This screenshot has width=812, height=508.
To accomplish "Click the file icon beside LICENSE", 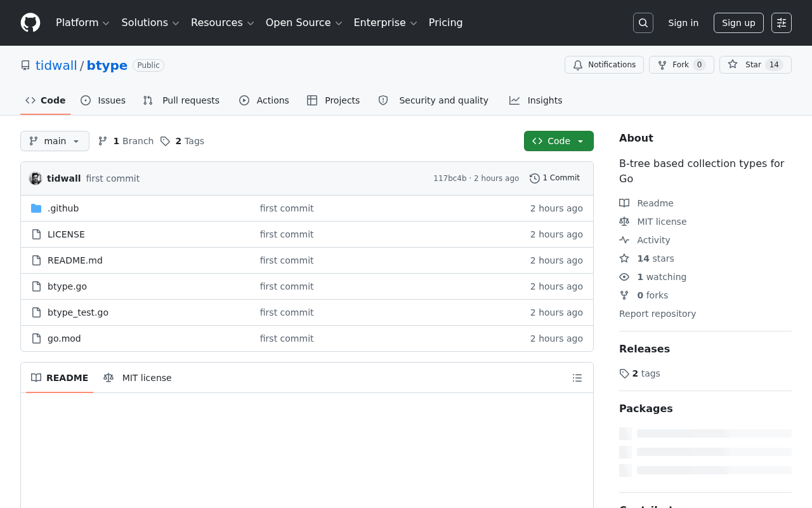I will pos(36,234).
